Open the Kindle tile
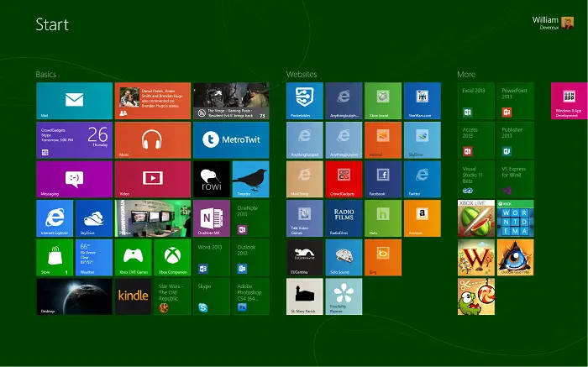This screenshot has height=367, width=588. click(x=133, y=296)
